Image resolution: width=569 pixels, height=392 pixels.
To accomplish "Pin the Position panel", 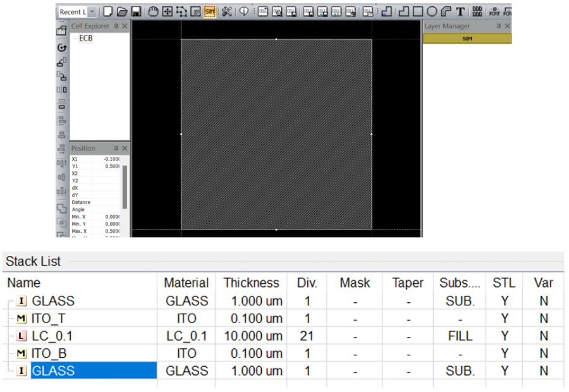I will [116, 148].
